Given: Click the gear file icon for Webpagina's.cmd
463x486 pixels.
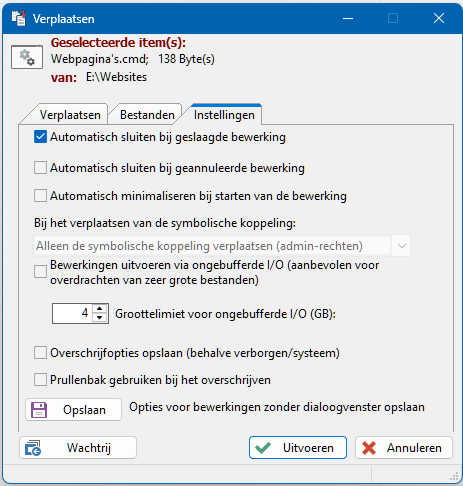Looking at the screenshot, I should point(27,57).
